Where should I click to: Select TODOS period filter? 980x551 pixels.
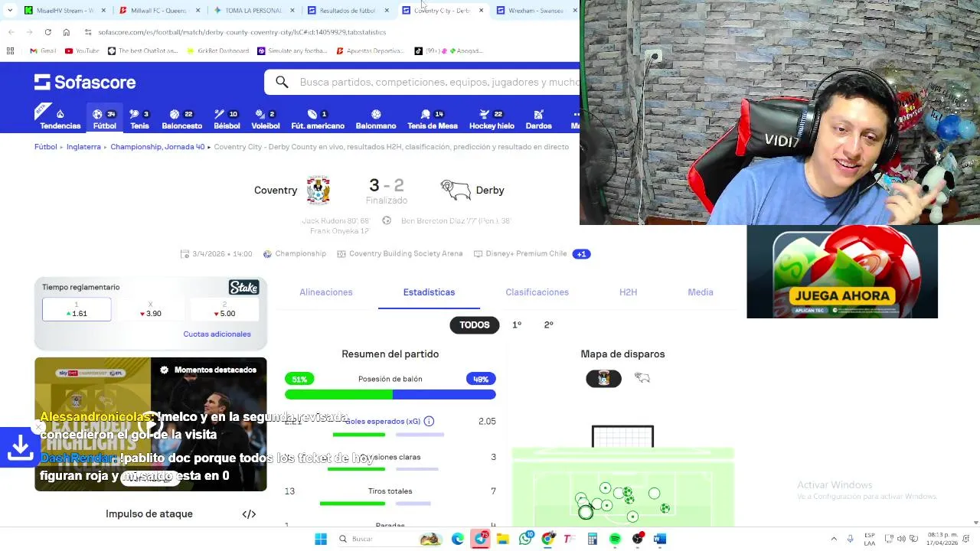coord(474,324)
